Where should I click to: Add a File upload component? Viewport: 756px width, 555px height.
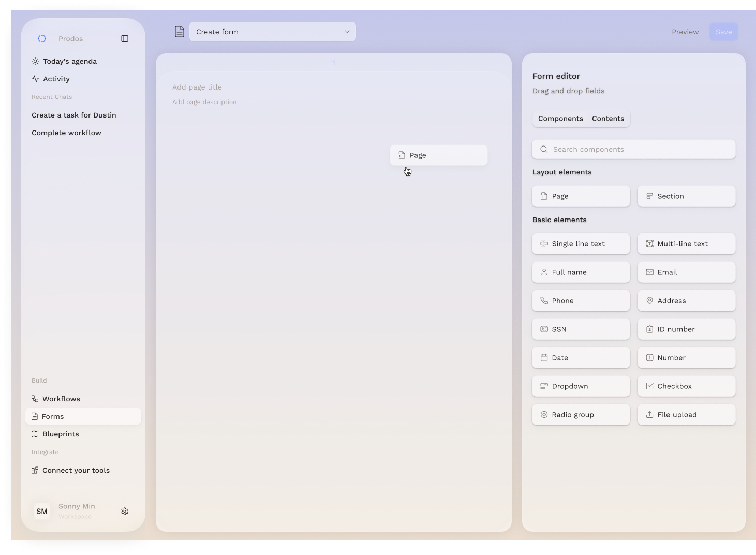[x=687, y=415]
